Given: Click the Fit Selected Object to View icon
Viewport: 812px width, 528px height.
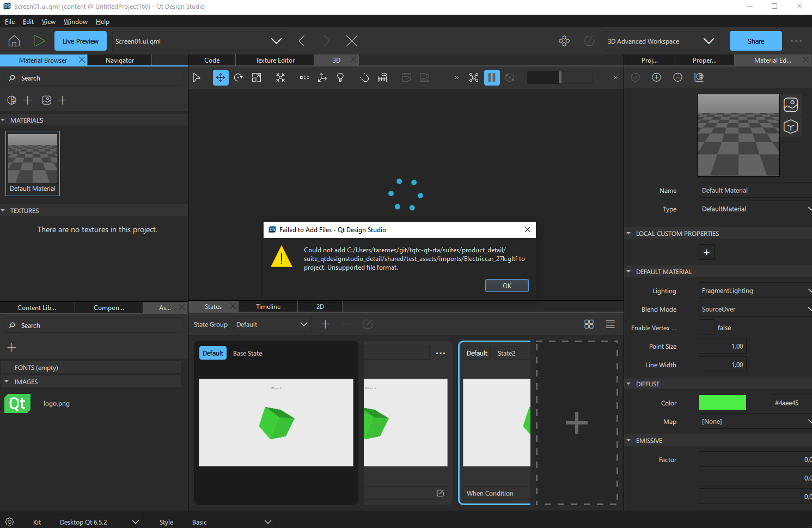Looking at the screenshot, I should coord(280,78).
